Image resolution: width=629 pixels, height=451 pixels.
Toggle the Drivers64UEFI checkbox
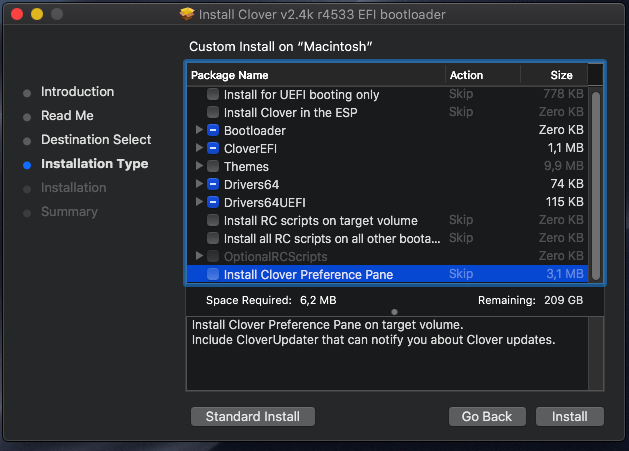click(x=213, y=202)
